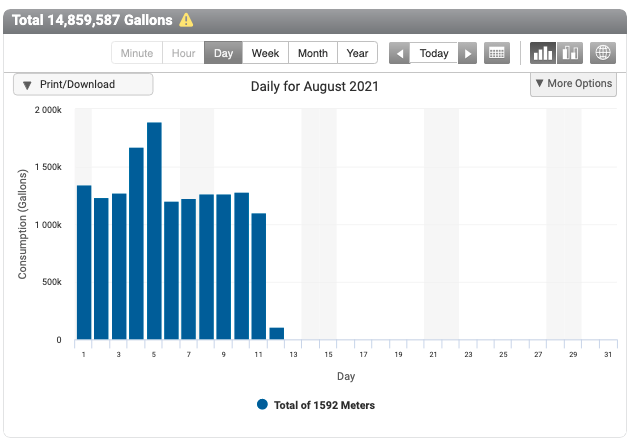Open the globe map view icon
631x443 pixels.
(603, 53)
